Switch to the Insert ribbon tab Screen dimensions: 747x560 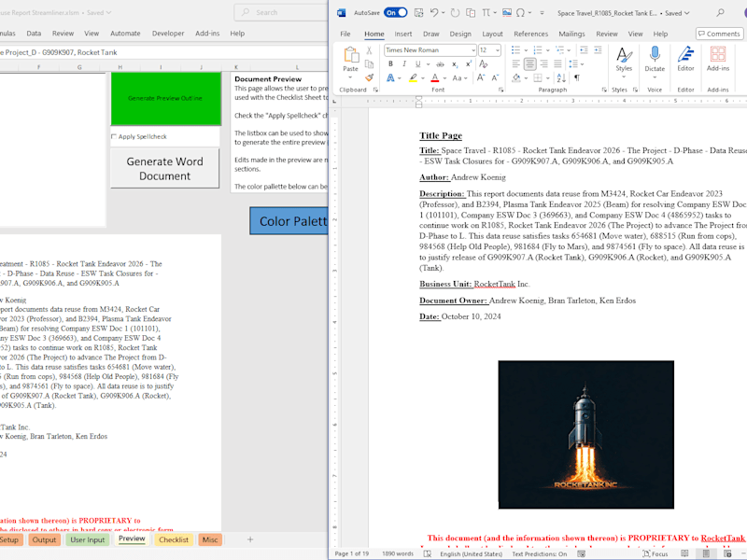[x=403, y=34]
